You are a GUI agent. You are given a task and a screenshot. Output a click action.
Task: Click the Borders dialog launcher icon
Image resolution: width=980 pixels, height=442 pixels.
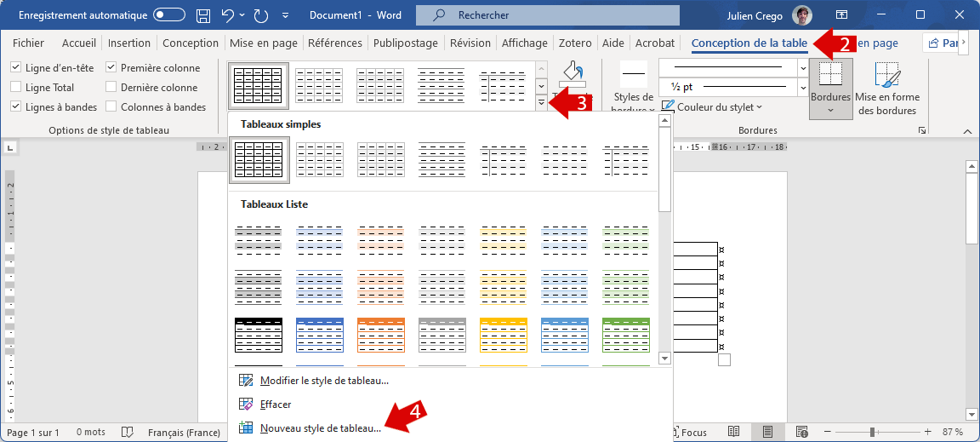pos(922,131)
